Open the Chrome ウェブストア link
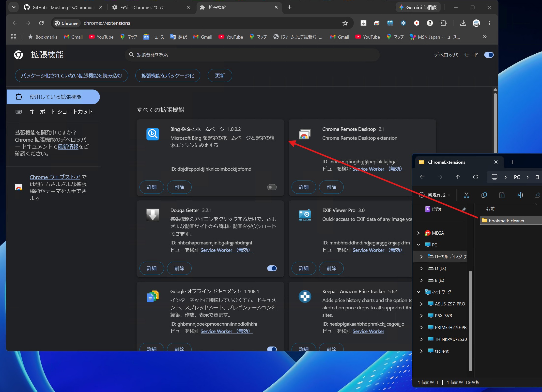Screen dimensions: 542x392 (x=55, y=177)
